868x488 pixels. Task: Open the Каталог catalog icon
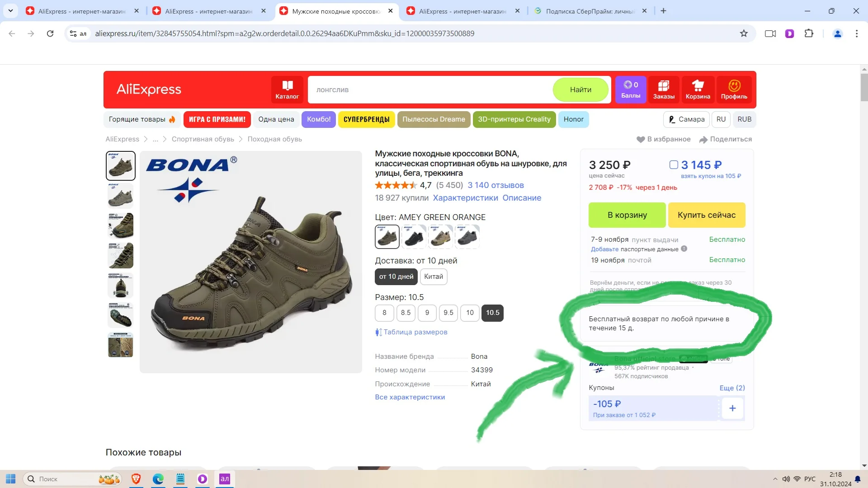point(287,89)
